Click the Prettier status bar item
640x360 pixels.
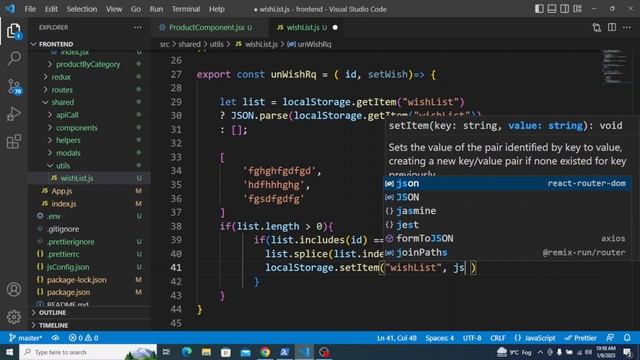[x=580, y=338]
